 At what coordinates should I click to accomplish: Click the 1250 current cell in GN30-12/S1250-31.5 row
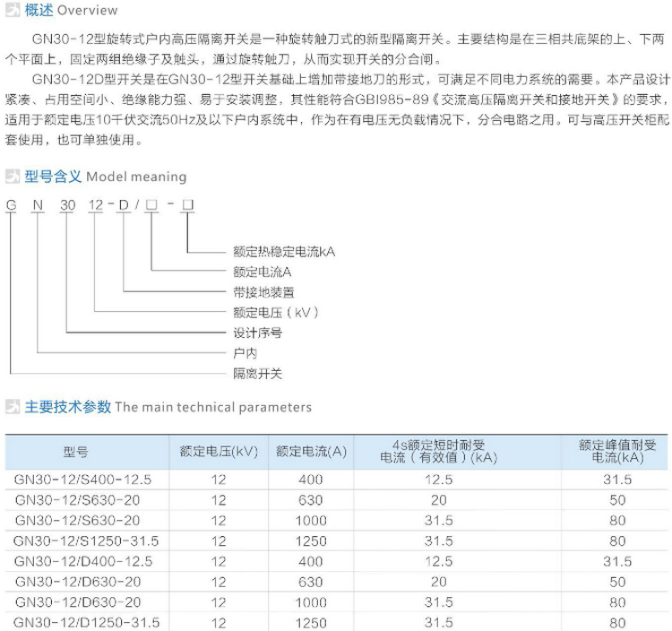click(311, 541)
